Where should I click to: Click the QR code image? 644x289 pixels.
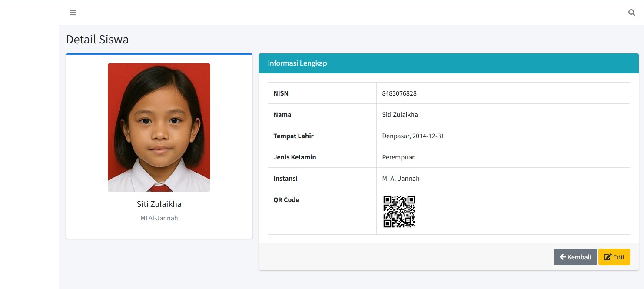click(x=399, y=212)
